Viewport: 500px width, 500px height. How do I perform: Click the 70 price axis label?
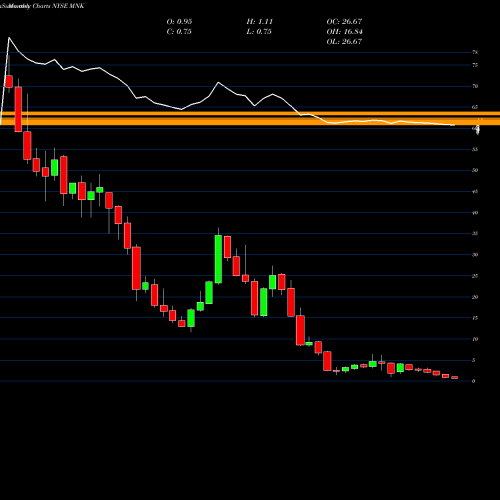pos(475,86)
